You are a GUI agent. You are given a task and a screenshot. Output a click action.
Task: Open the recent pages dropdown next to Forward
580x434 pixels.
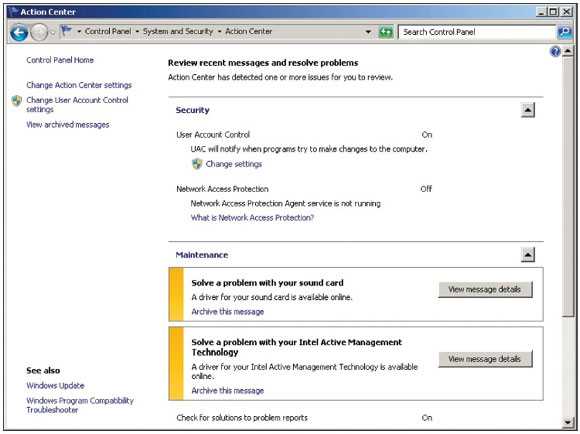pos(52,33)
